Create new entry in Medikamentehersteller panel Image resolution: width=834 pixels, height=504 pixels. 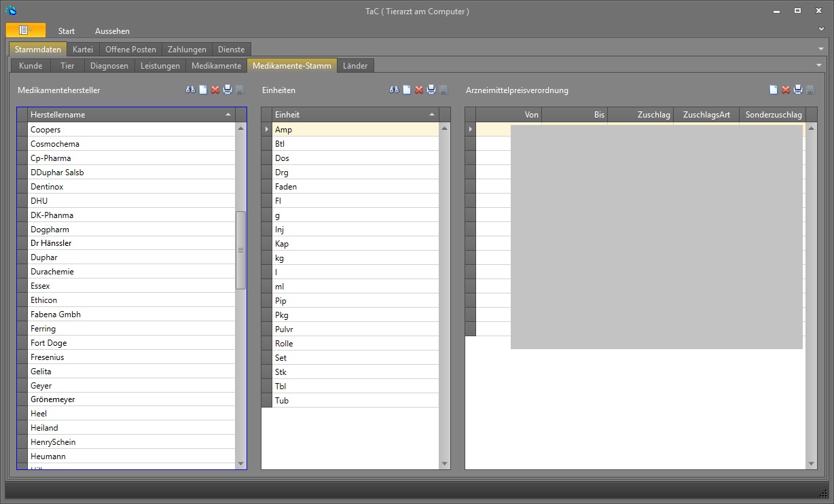[x=203, y=90]
